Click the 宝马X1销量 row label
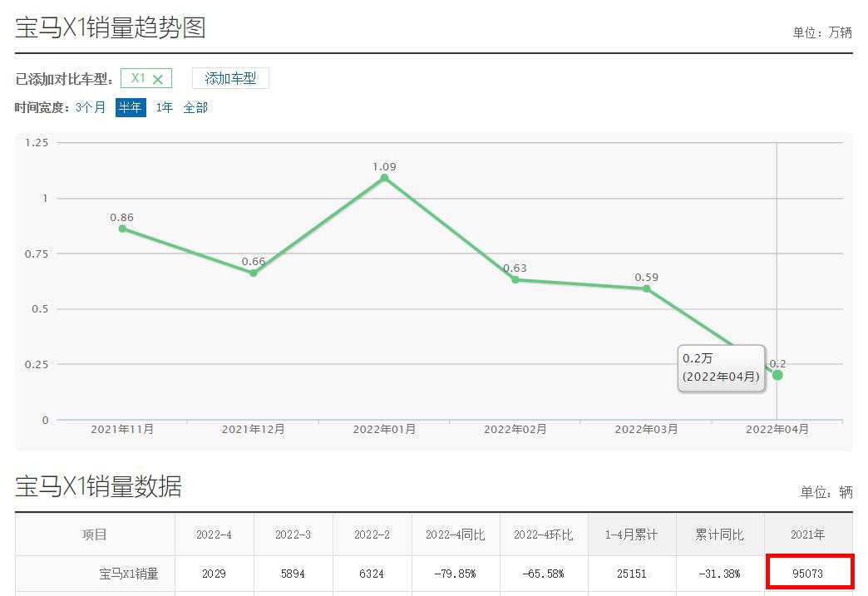868x596 pixels. point(128,574)
